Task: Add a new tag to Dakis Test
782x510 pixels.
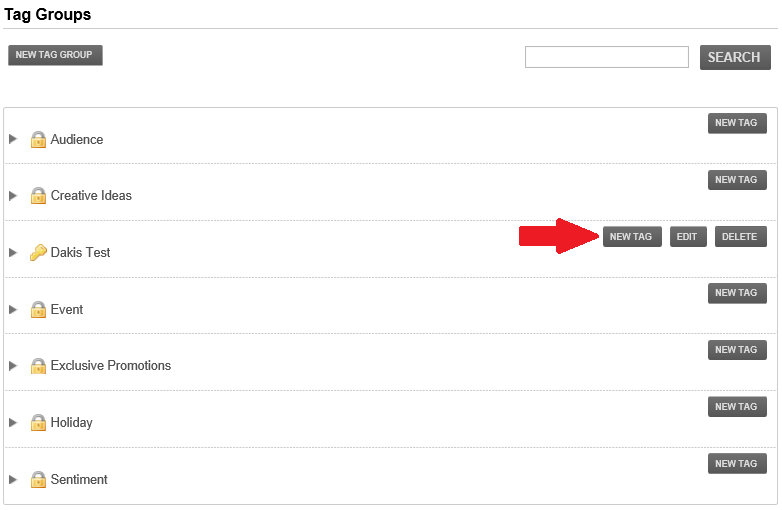Action: (x=632, y=237)
